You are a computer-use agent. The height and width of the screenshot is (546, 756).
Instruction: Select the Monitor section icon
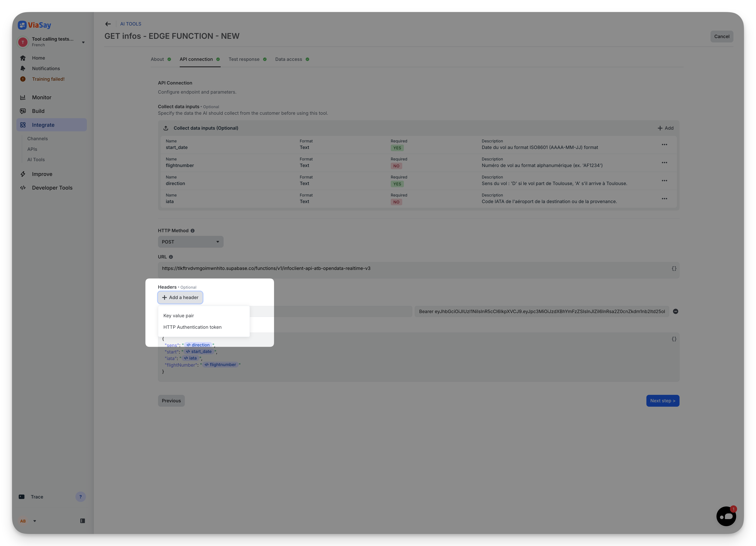pyautogui.click(x=23, y=97)
